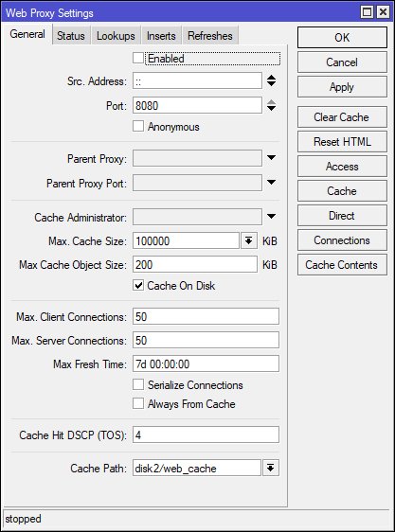
Task: Click the Port field up/down arrows
Action: [x=271, y=105]
